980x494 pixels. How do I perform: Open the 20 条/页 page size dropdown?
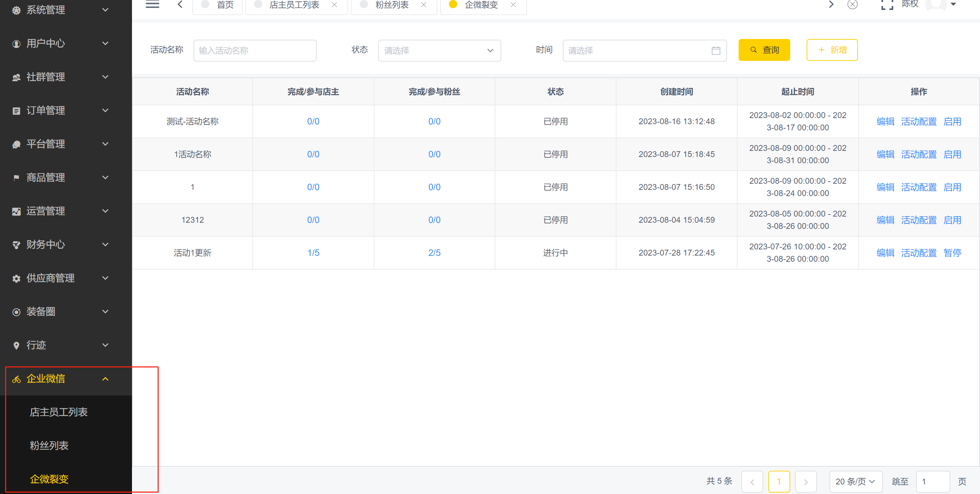pos(856,482)
